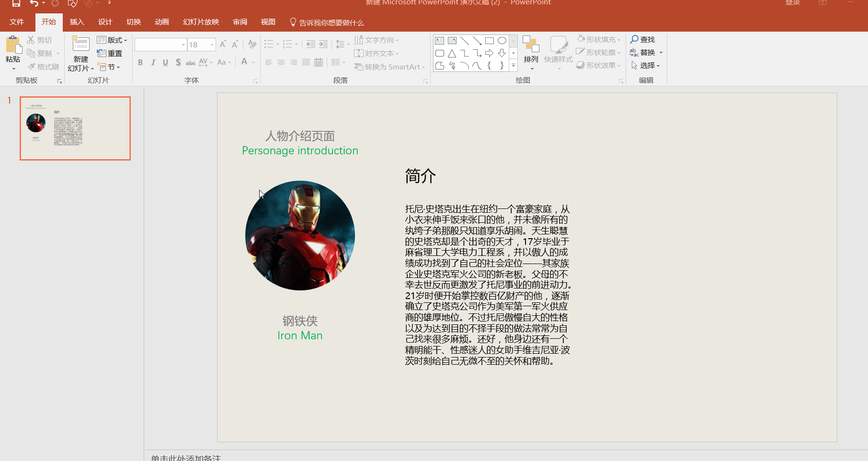Toggle Underline formatting

coord(165,62)
